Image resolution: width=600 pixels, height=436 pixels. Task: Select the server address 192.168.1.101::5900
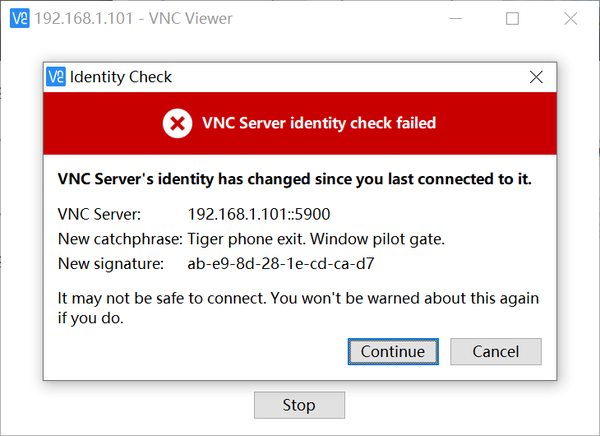coord(259,214)
